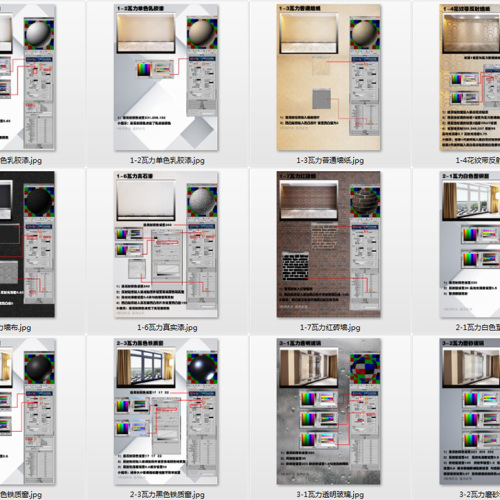
Task: Click file name 2-3瓦力黑色铁质窗.jpg
Action: tap(167, 494)
